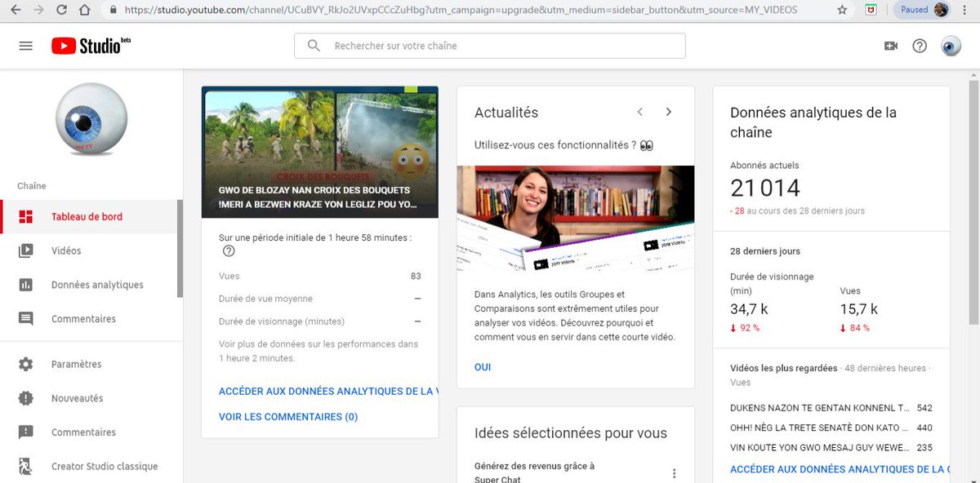Click the extension icon next to the star

pyautogui.click(x=871, y=10)
